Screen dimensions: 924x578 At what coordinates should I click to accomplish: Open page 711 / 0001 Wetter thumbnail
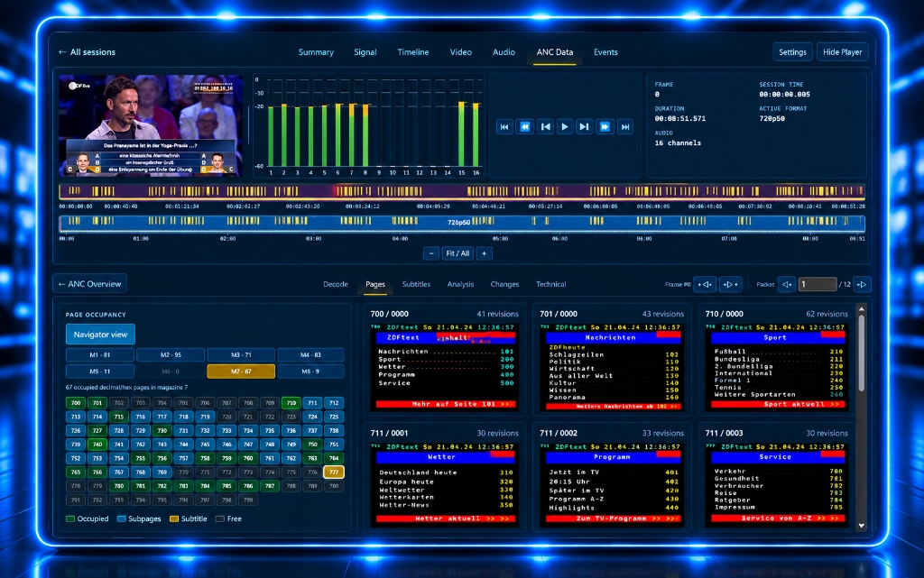coord(445,485)
